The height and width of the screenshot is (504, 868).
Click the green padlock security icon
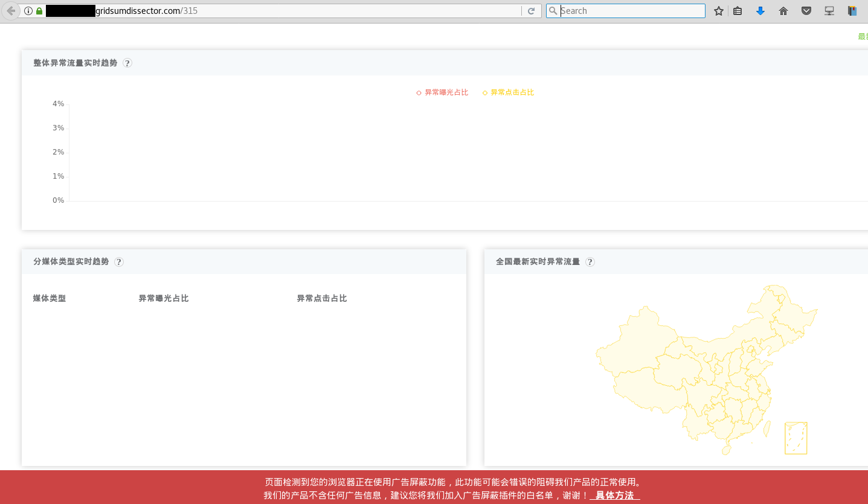[x=39, y=11]
